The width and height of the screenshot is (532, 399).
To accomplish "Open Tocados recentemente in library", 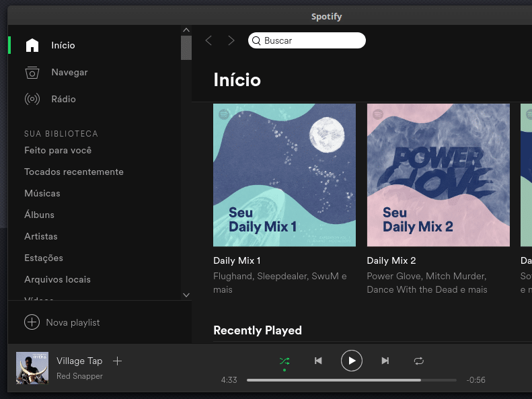I will tap(74, 172).
